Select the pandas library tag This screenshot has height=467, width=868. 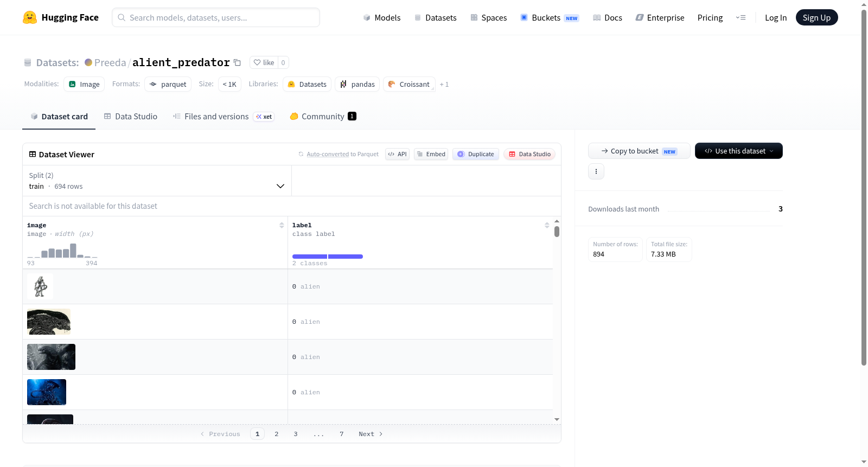(x=358, y=84)
